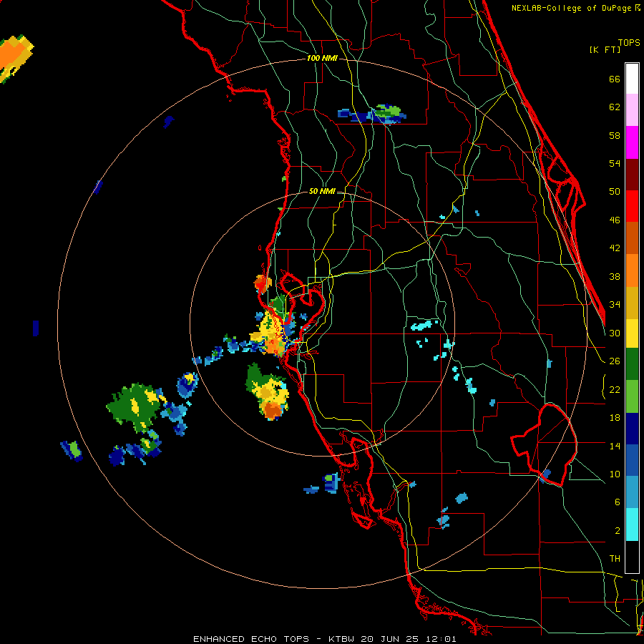Click the 50 NMI range ring label

coord(321,191)
